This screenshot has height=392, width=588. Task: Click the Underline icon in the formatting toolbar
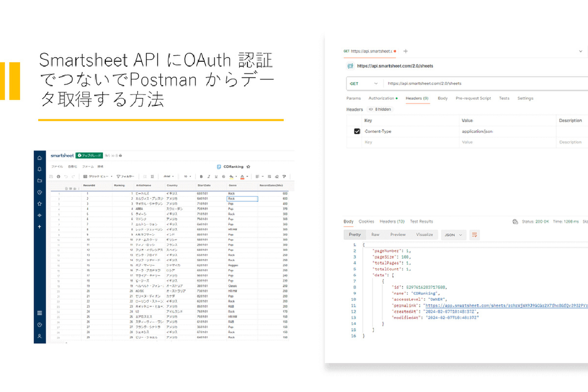[216, 176]
